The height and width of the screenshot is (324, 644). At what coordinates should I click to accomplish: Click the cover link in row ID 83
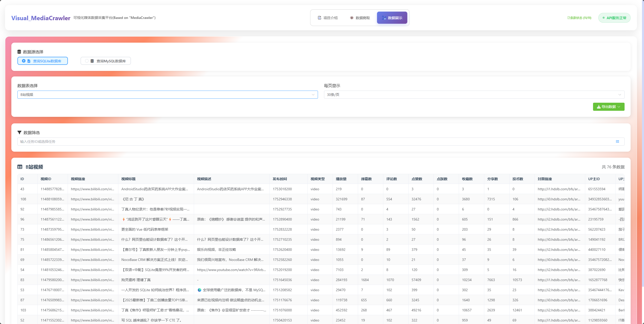(x=559, y=280)
